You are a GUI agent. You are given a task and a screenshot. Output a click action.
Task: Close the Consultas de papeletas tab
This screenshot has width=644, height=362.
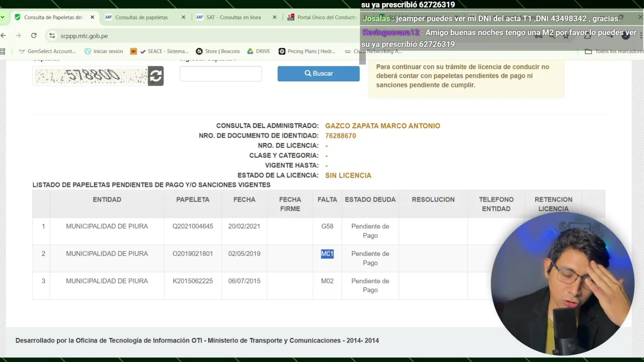click(183, 17)
